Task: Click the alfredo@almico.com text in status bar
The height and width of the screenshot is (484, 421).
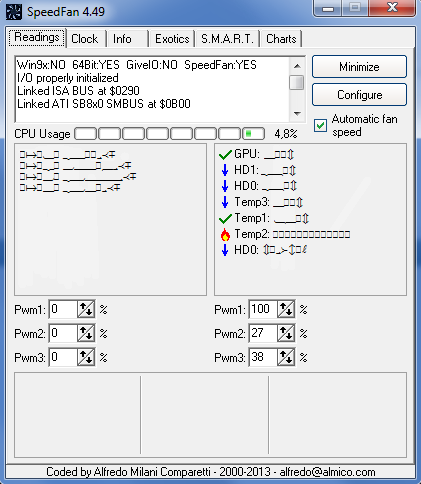Action: pyautogui.click(x=327, y=472)
